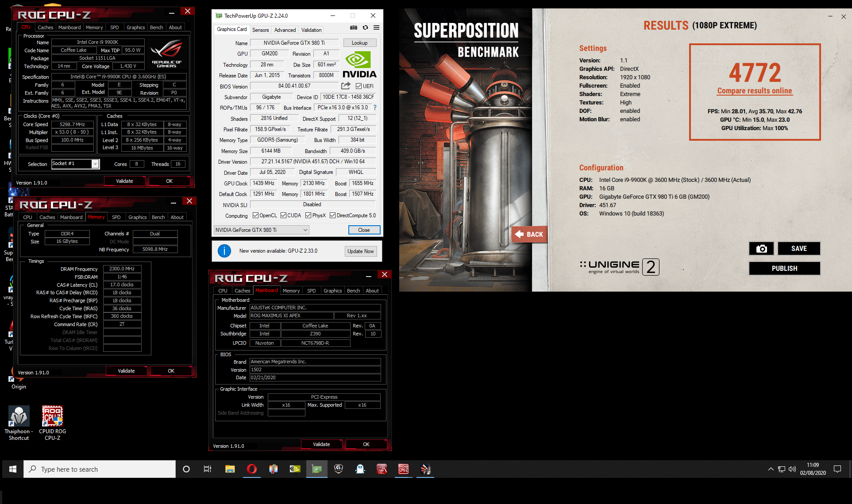Open Opera browser from the taskbar
Viewport: 852px width, 504px height.
pyautogui.click(x=251, y=469)
